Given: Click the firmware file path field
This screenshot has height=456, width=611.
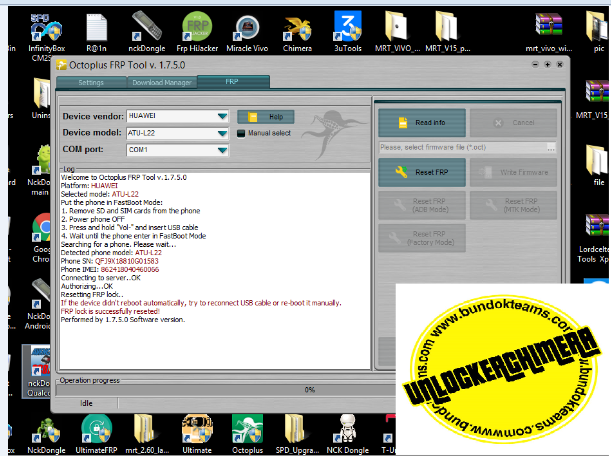Looking at the screenshot, I should [463, 147].
